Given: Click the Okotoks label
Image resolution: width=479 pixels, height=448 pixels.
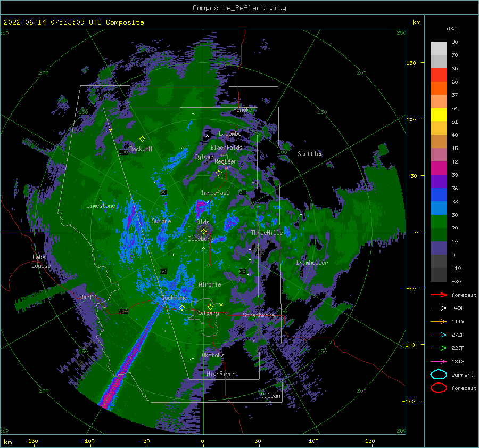Looking at the screenshot, I should click(x=213, y=355).
